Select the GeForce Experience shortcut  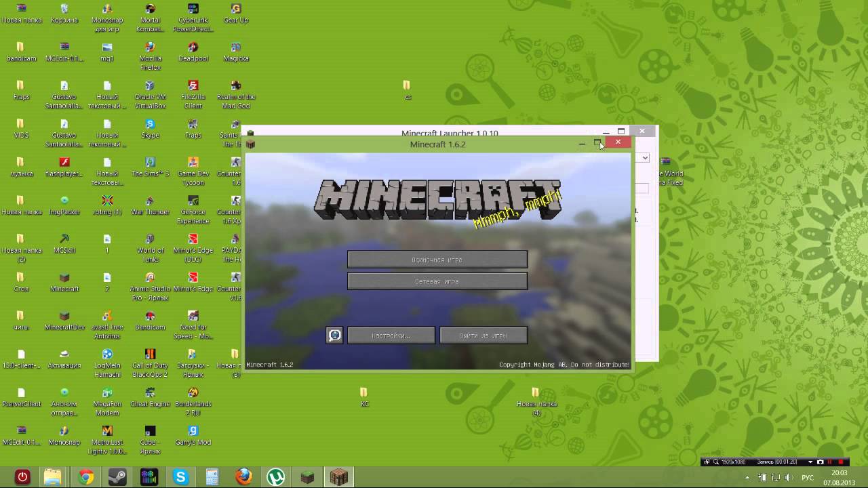(193, 211)
